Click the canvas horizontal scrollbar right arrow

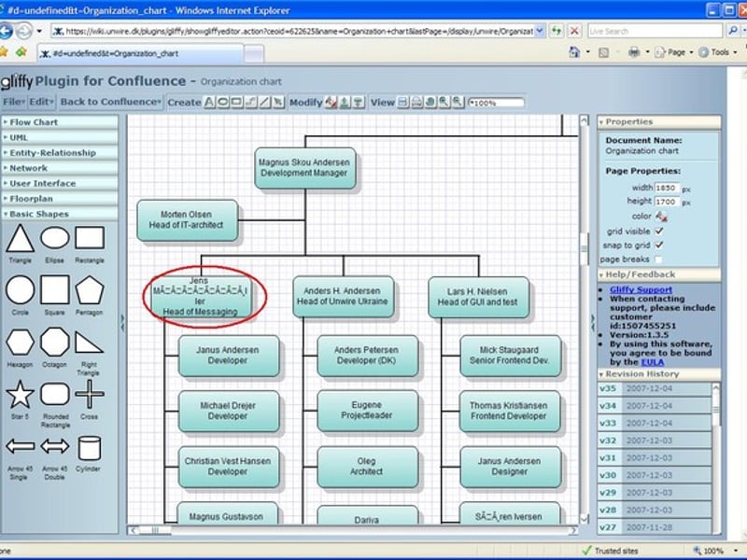573,530
